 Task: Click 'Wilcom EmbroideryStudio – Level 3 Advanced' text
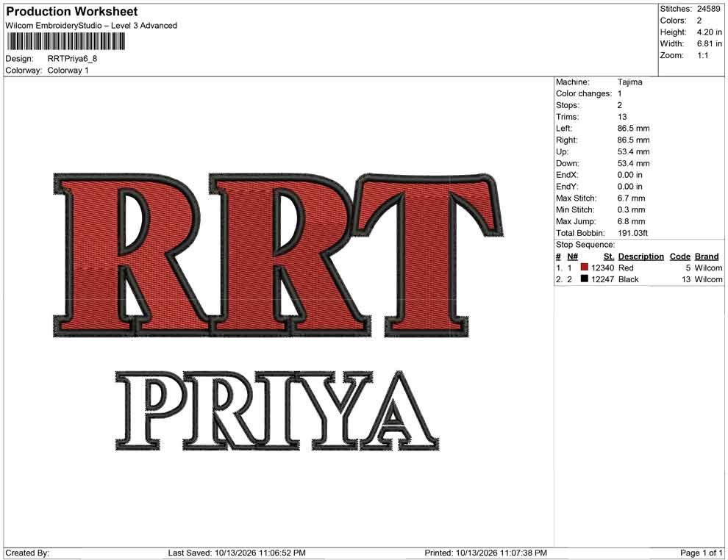(x=91, y=26)
